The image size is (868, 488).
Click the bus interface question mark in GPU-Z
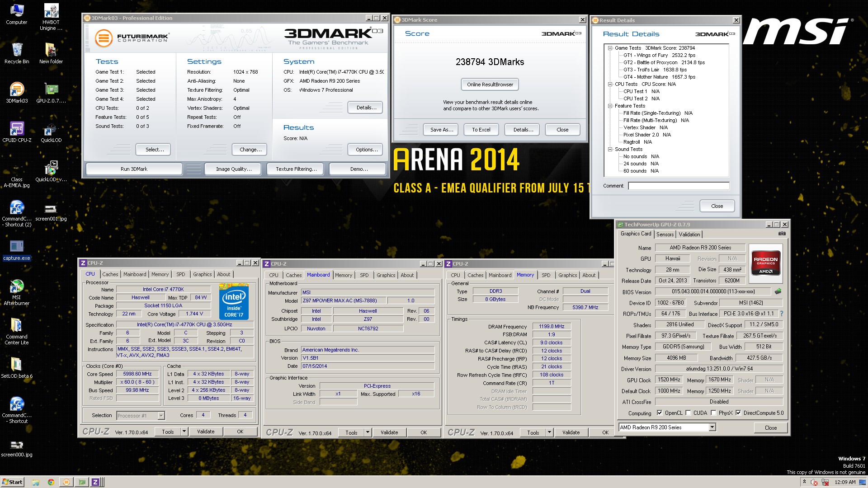point(781,314)
